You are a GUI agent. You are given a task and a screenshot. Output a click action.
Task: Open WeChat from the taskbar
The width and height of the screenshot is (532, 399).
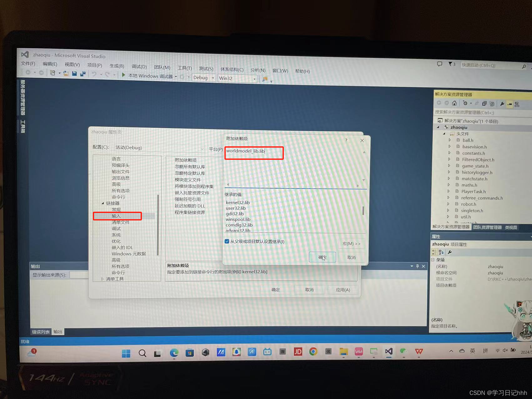[404, 351]
